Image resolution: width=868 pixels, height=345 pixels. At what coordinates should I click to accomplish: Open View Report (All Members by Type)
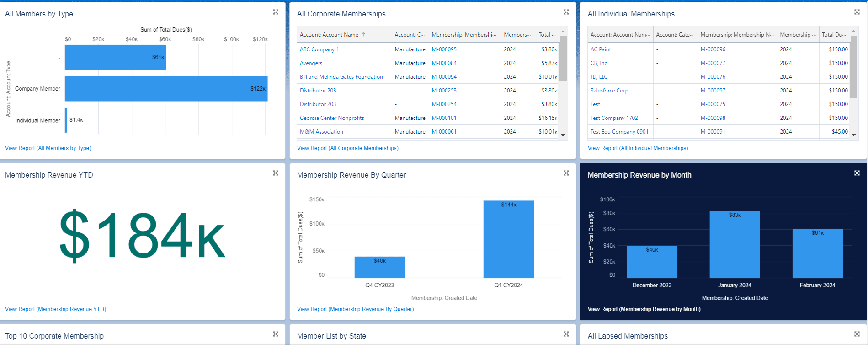(48, 148)
